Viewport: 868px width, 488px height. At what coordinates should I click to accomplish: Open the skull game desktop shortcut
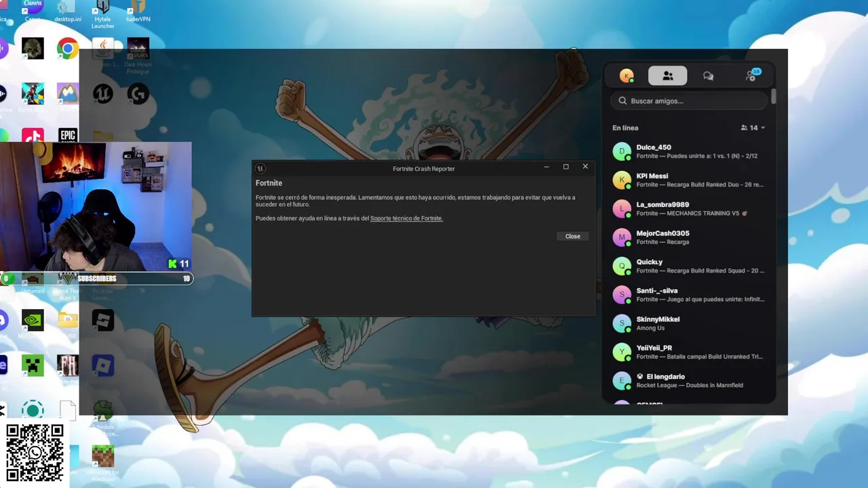(x=33, y=49)
